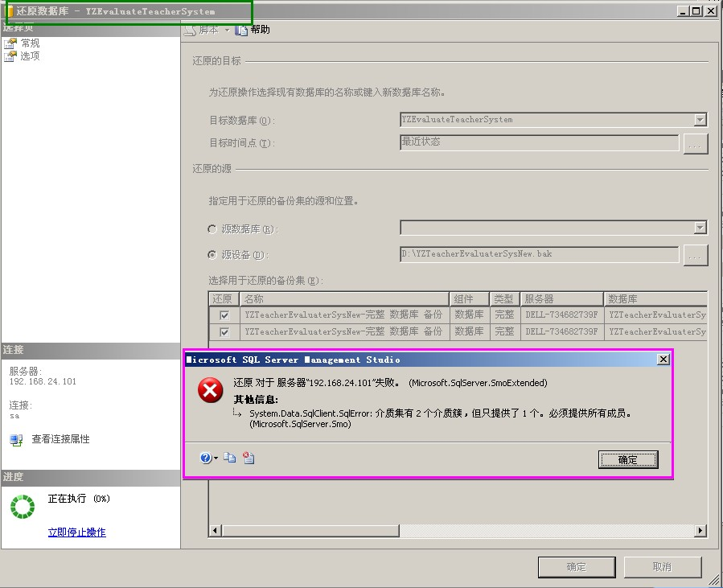
Task: Click the 还原 column header
Action: tap(224, 299)
